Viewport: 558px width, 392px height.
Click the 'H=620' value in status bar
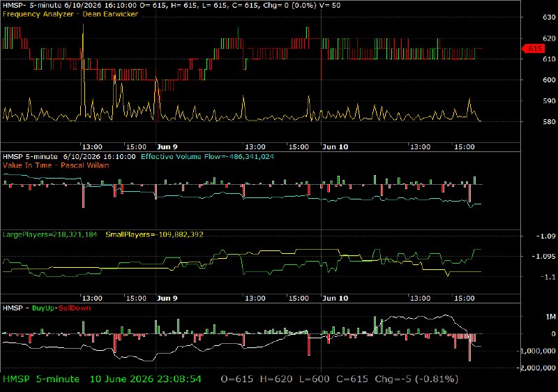pyautogui.click(x=276, y=379)
